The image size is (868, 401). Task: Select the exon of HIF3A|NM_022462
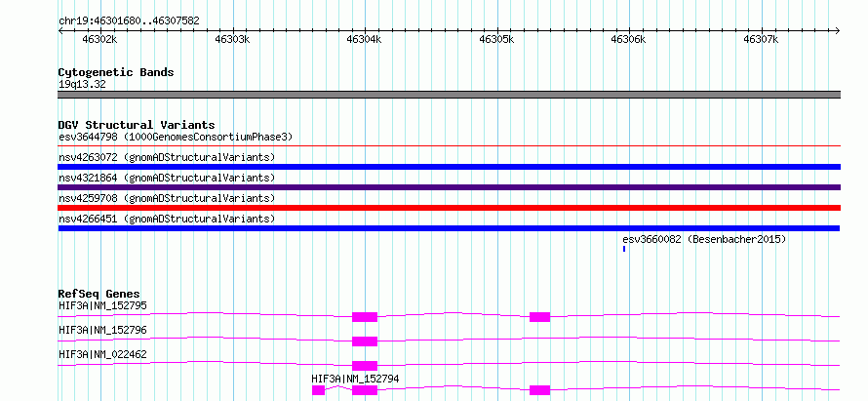[x=365, y=366]
